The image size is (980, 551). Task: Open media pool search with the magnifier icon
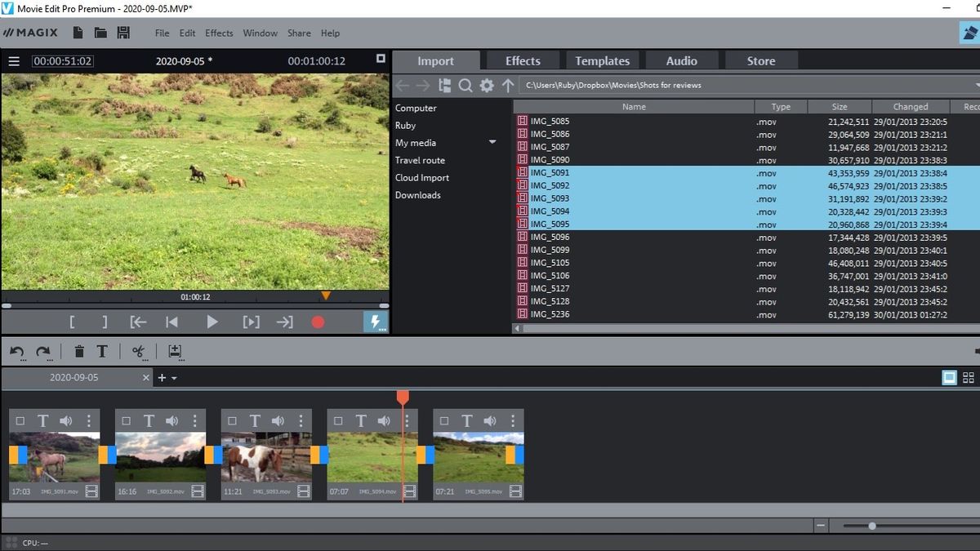point(465,85)
